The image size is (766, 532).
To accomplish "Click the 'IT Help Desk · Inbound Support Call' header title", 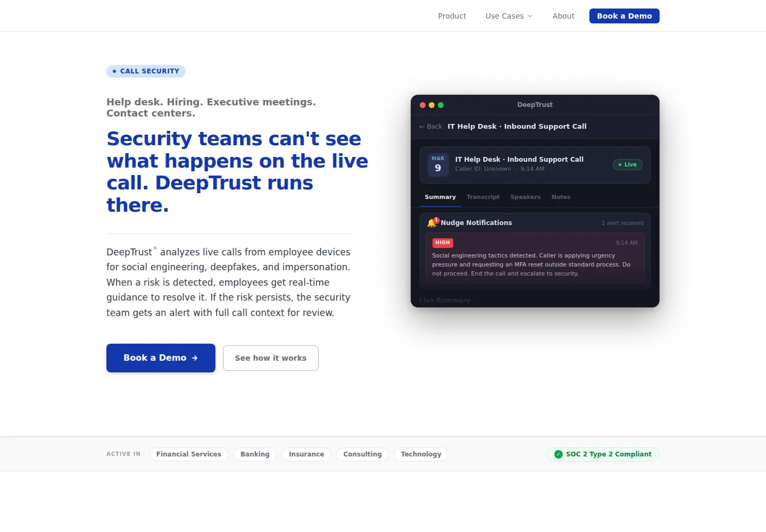I will coord(517,127).
